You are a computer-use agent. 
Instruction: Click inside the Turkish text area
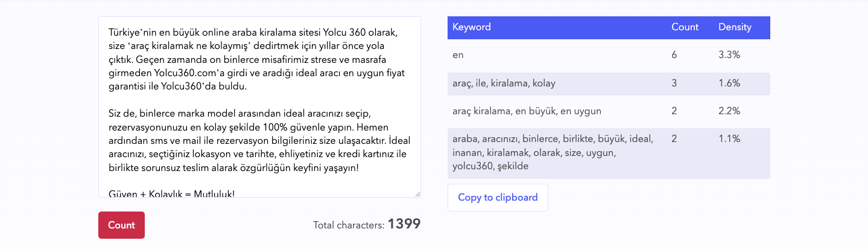coord(259,107)
